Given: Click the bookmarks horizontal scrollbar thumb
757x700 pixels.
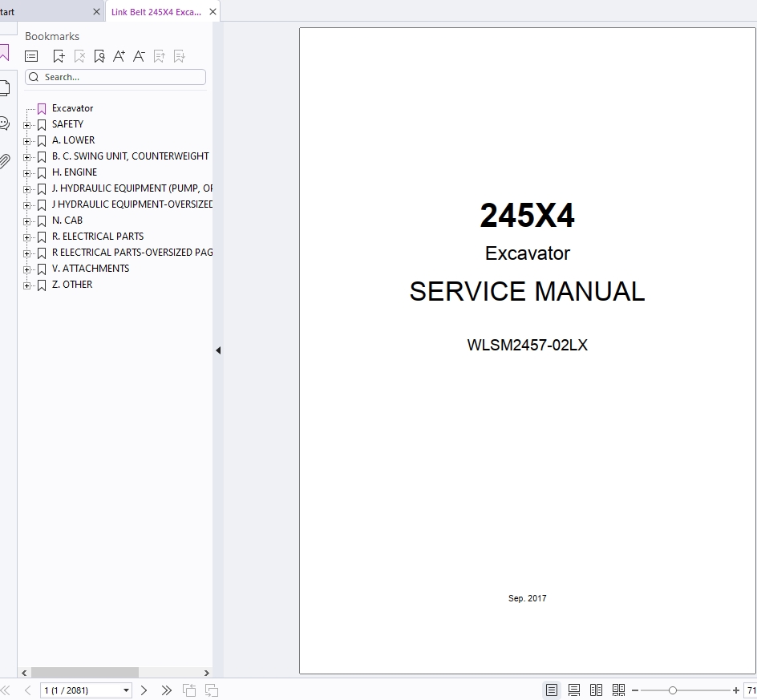Looking at the screenshot, I should coord(85,673).
